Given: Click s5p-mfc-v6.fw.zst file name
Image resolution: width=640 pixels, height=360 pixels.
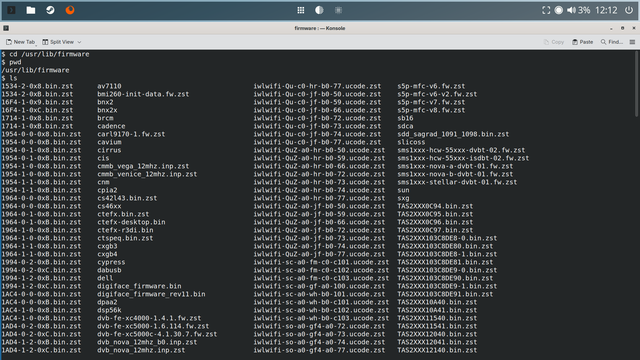Looking at the screenshot, I should tap(431, 86).
